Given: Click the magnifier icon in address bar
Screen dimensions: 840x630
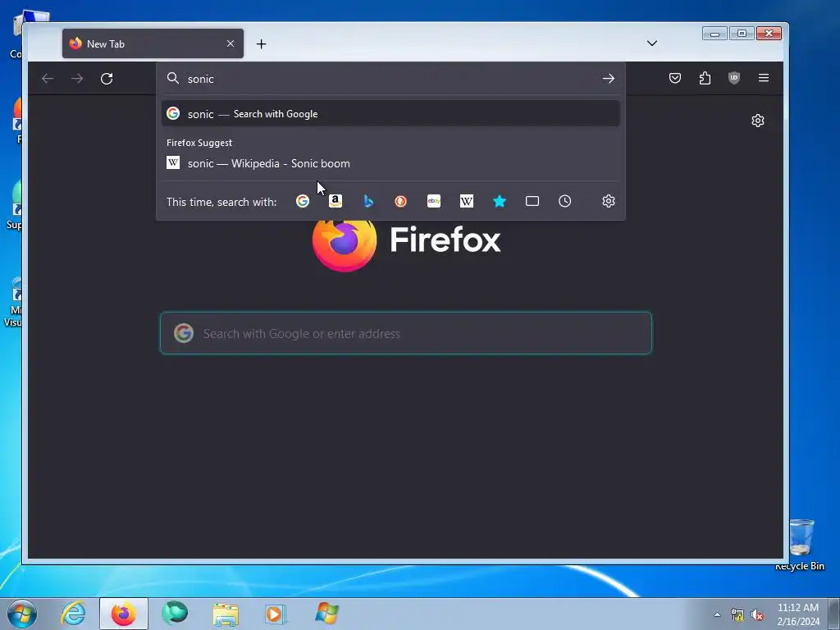Looking at the screenshot, I should 172,78.
